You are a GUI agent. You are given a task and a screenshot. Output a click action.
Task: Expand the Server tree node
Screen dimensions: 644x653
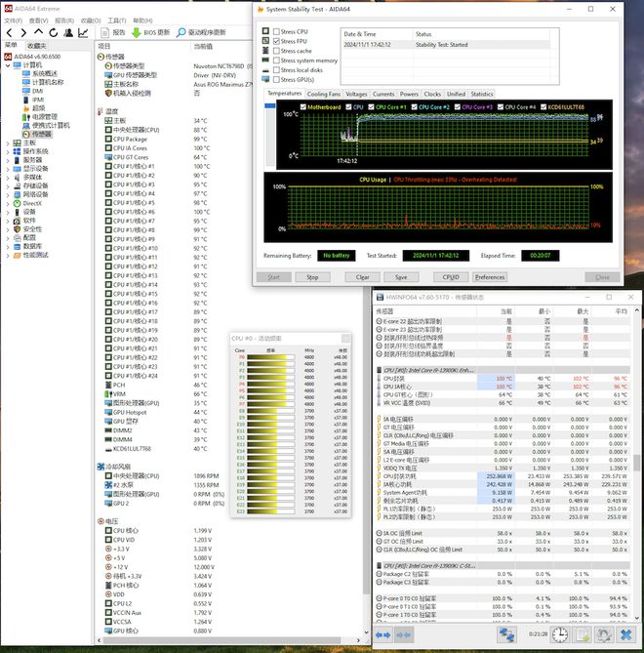pos(8,160)
